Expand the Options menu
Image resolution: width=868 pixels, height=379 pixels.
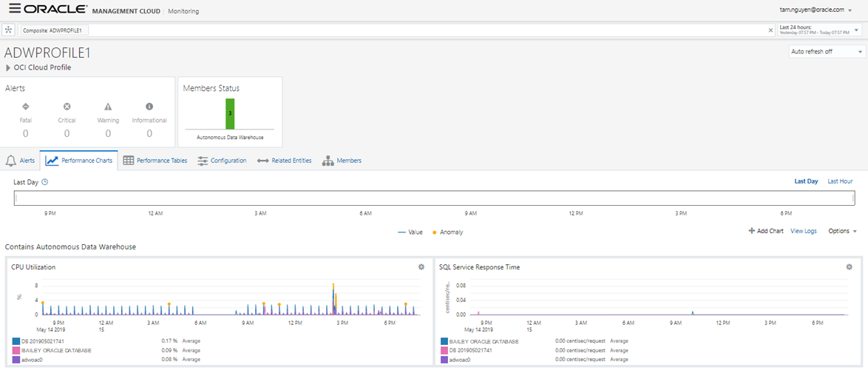[x=842, y=232]
